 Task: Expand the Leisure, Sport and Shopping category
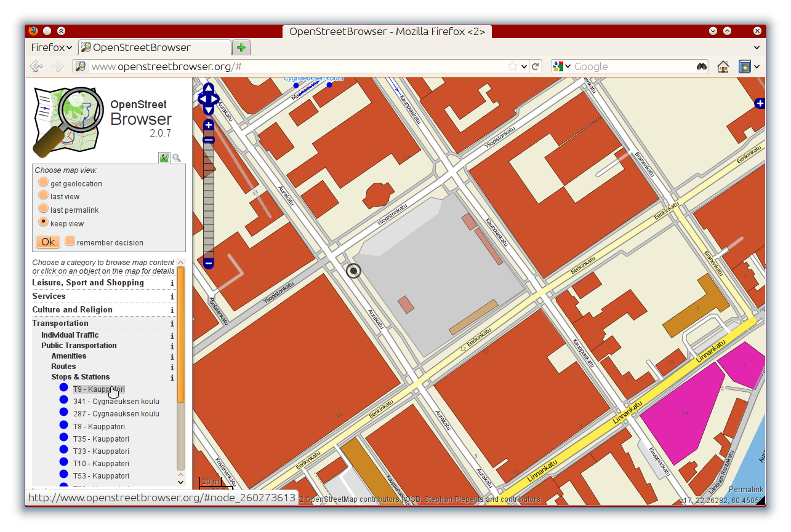(x=88, y=283)
